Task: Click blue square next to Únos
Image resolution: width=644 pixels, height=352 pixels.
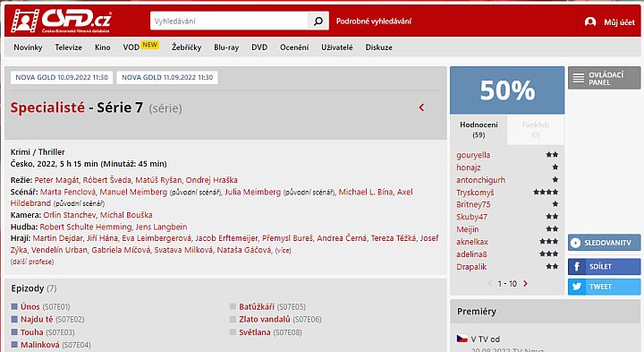Action: coord(14,306)
